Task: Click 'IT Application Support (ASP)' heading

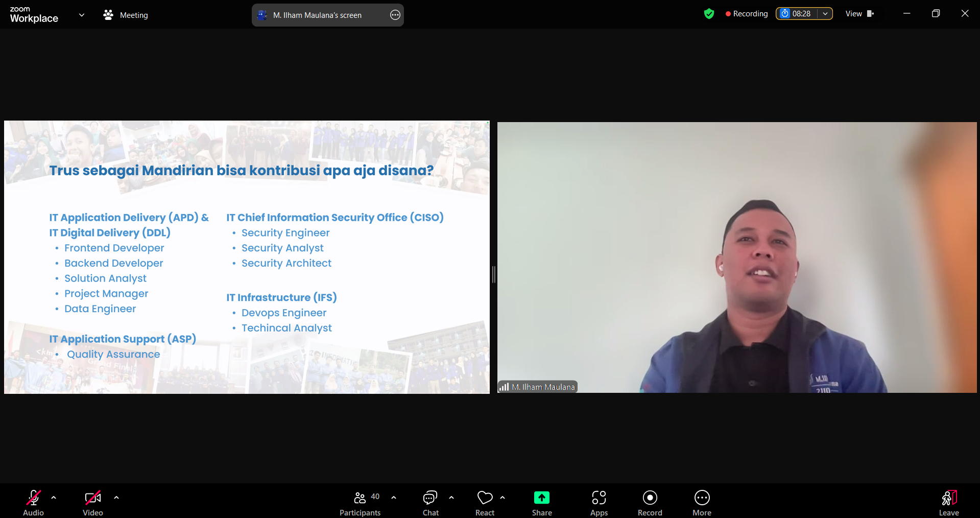Action: pos(123,339)
